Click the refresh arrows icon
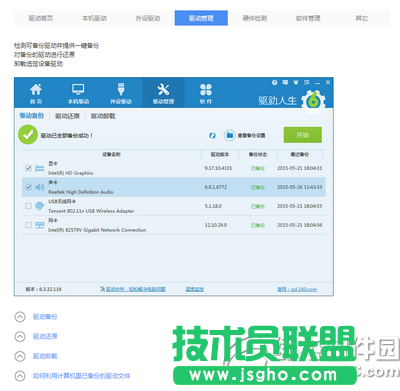 point(212,135)
